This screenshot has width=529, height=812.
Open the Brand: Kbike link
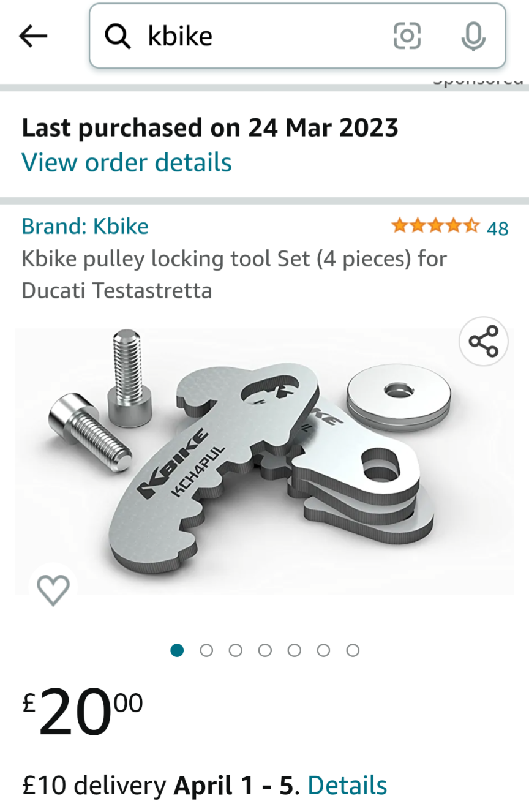[x=85, y=227]
